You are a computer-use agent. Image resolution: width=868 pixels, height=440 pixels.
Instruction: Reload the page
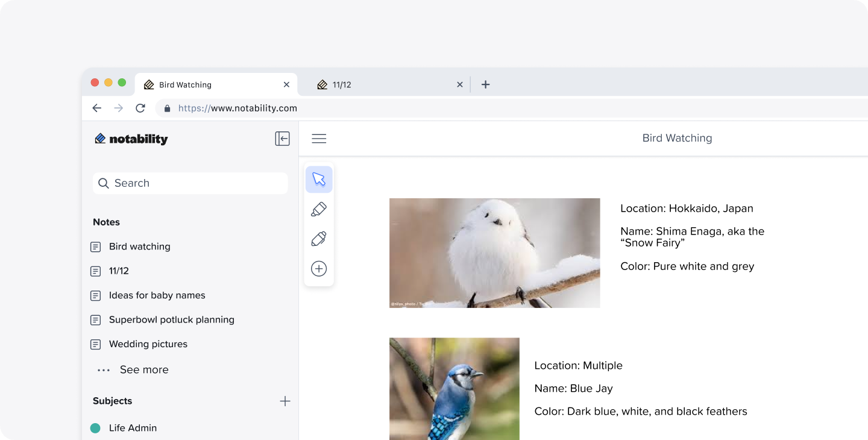[x=140, y=108]
